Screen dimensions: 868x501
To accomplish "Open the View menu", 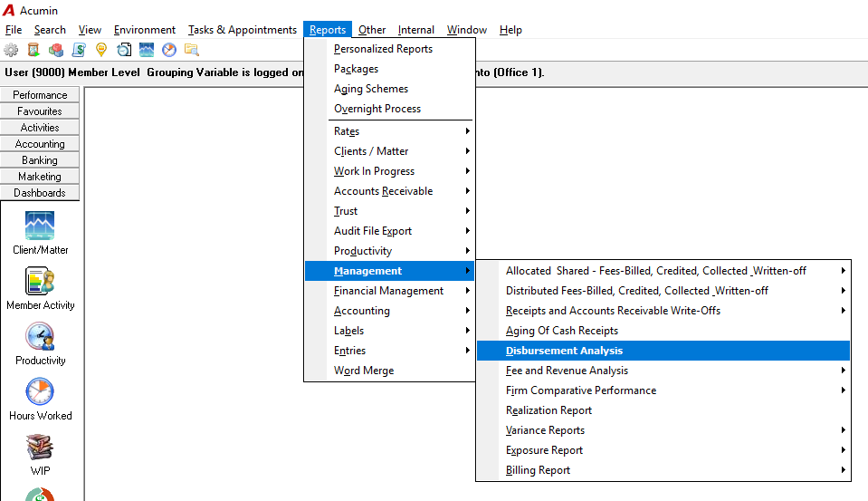I will coord(90,30).
